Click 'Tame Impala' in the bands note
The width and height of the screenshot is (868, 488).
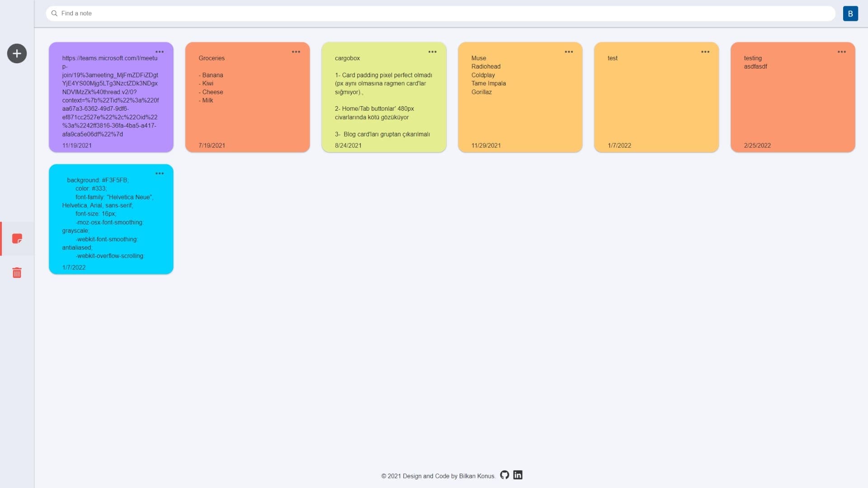point(489,84)
